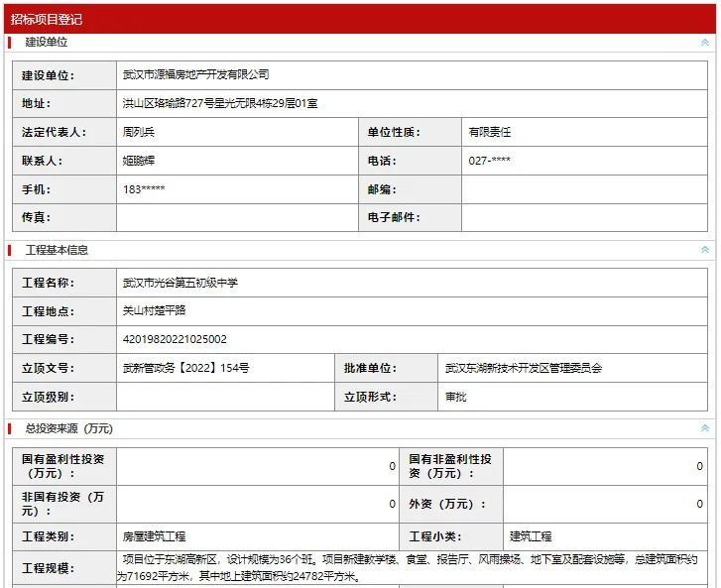The width and height of the screenshot is (721, 588).
Task: Click the 手机: label
Action: click(36, 189)
